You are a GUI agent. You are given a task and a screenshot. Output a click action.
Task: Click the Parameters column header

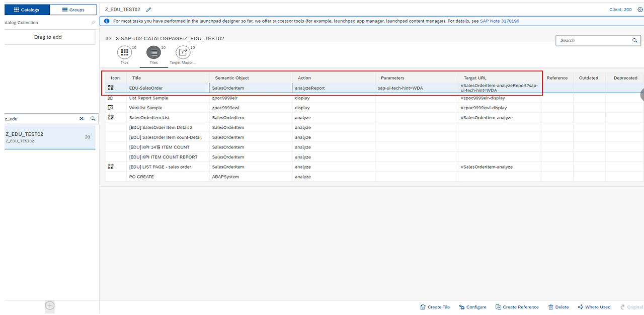pos(417,78)
